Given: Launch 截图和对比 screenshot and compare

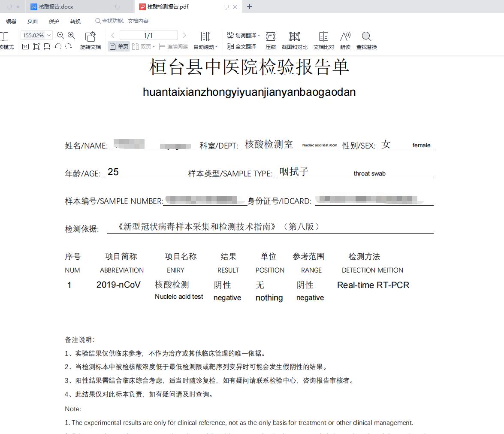Looking at the screenshot, I should coord(294,39).
